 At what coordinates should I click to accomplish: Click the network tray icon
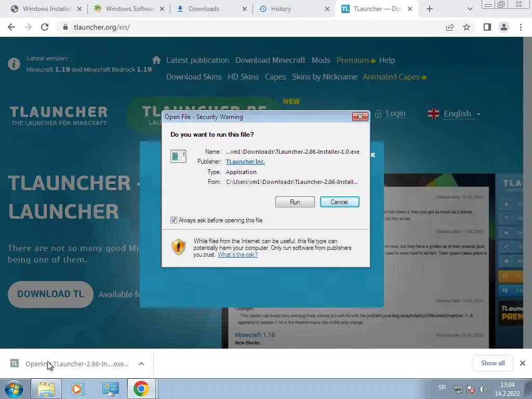(458, 389)
